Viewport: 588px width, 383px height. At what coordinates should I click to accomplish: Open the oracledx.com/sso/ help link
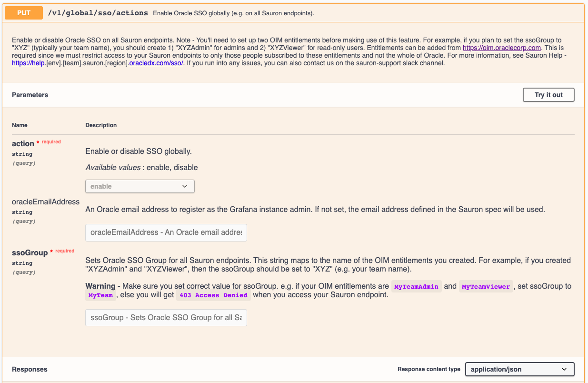156,63
